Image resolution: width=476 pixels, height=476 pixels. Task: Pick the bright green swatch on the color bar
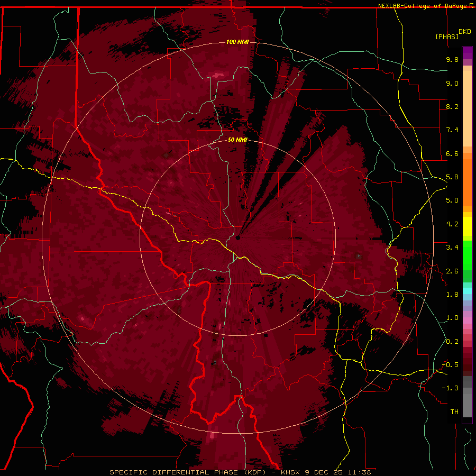[467, 257]
